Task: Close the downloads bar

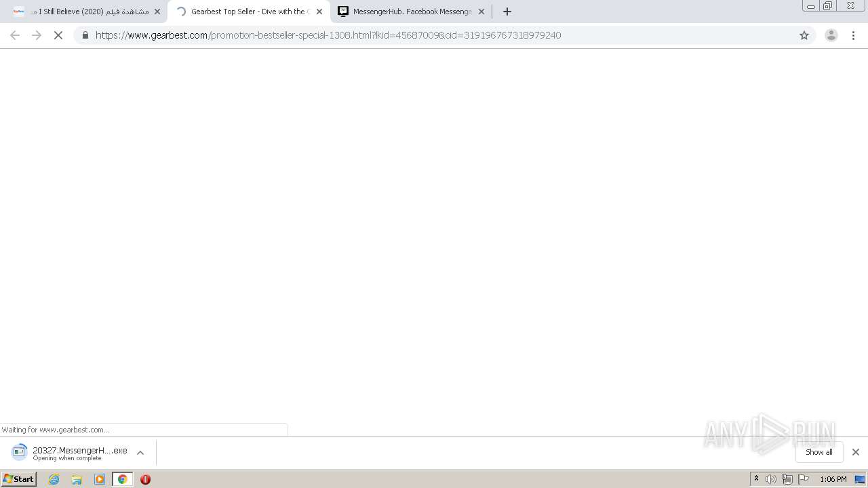Action: tap(856, 452)
